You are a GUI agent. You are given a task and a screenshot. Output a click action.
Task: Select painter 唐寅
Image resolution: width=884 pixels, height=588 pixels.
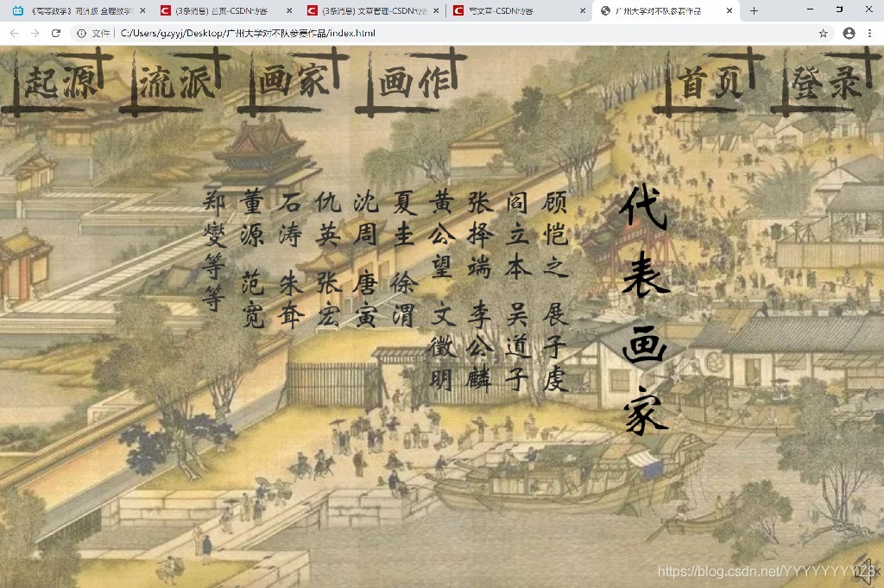(366, 300)
